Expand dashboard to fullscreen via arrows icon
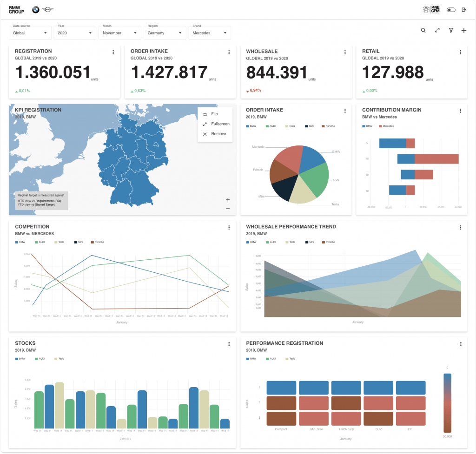The width and height of the screenshot is (476, 454). coord(437,30)
